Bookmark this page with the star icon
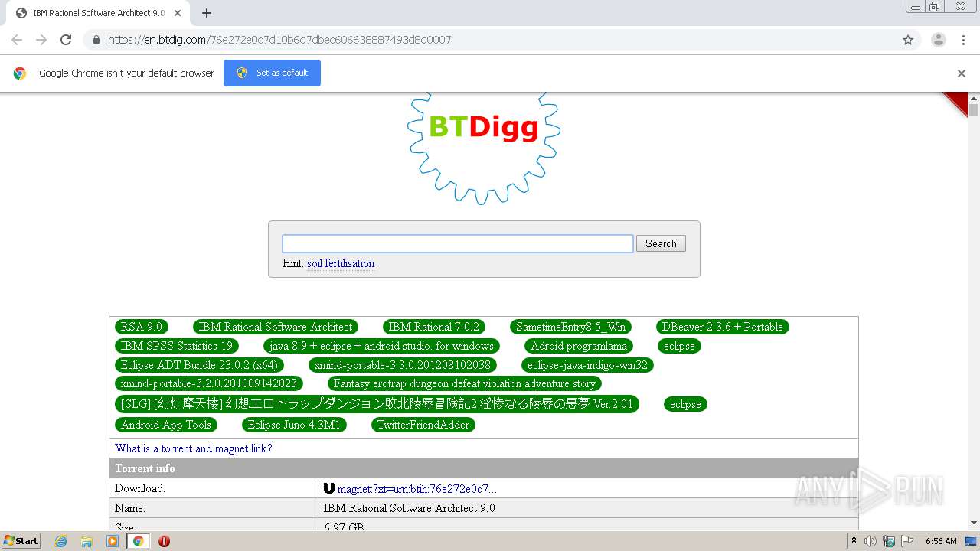 coord(908,40)
